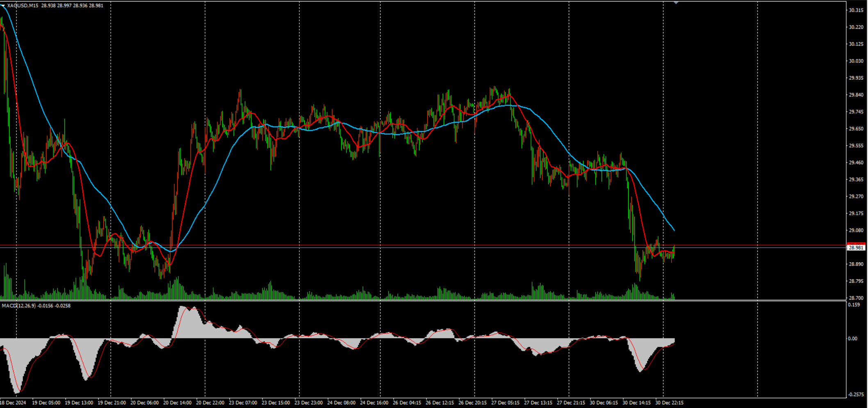Click the MACD value -0.0156

click(46, 306)
